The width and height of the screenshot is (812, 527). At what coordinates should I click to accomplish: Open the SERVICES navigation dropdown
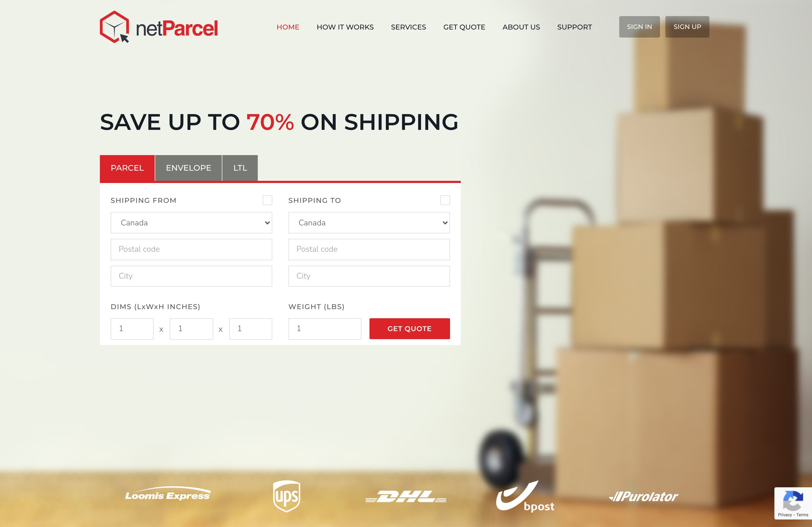coord(408,27)
